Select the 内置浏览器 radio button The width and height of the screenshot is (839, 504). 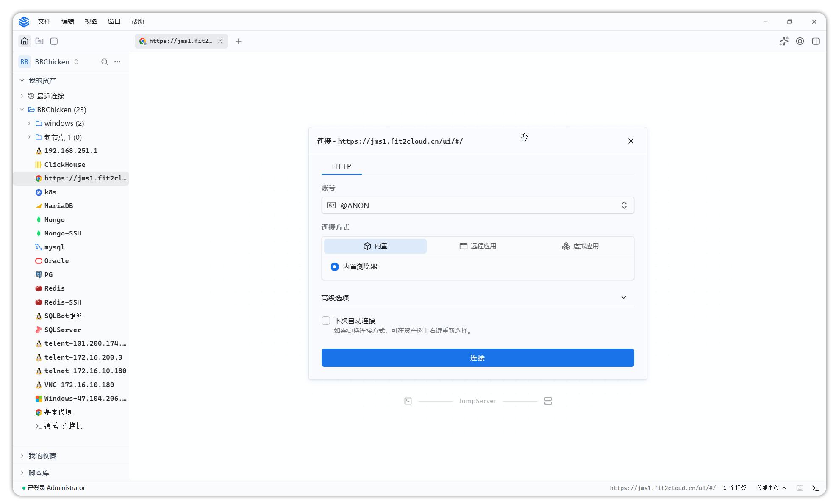335,266
